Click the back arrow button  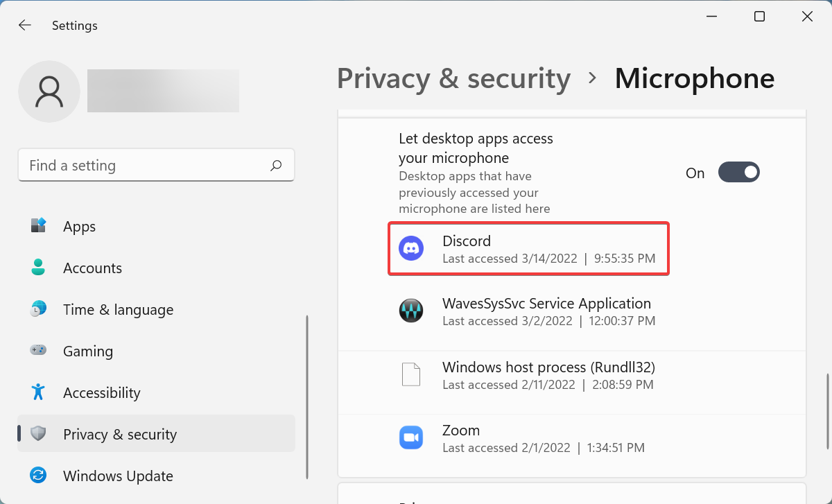click(24, 25)
